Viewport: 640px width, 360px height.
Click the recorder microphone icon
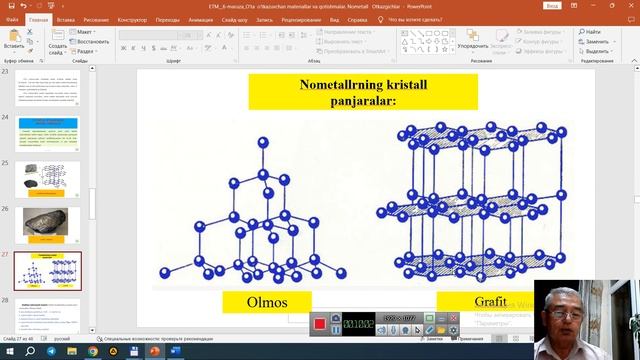pos(393,330)
